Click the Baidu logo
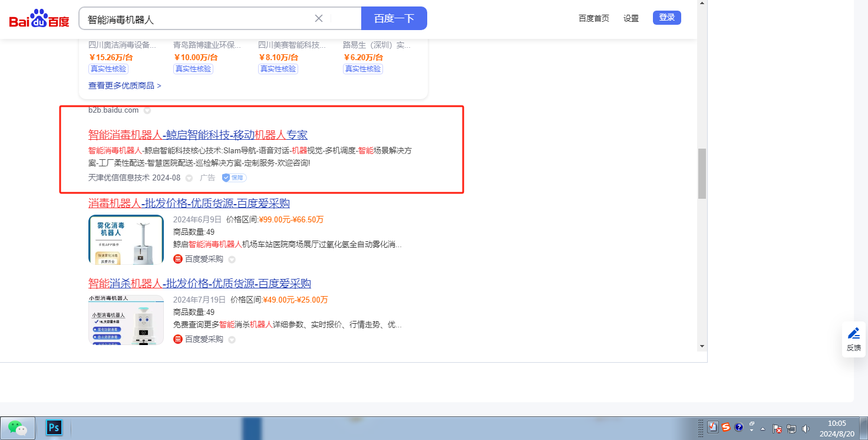This screenshot has height=440, width=868. (39, 19)
